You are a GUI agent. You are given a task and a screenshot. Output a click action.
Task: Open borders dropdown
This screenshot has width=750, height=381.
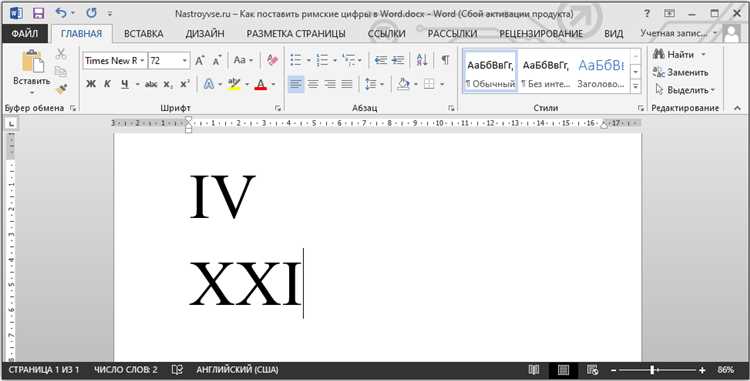click(442, 85)
